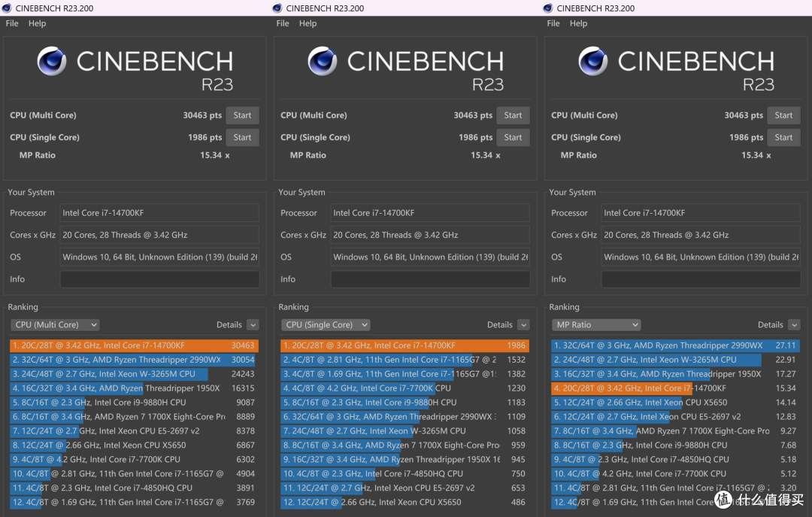Expand Details arrow in middle window ranking

(523, 324)
